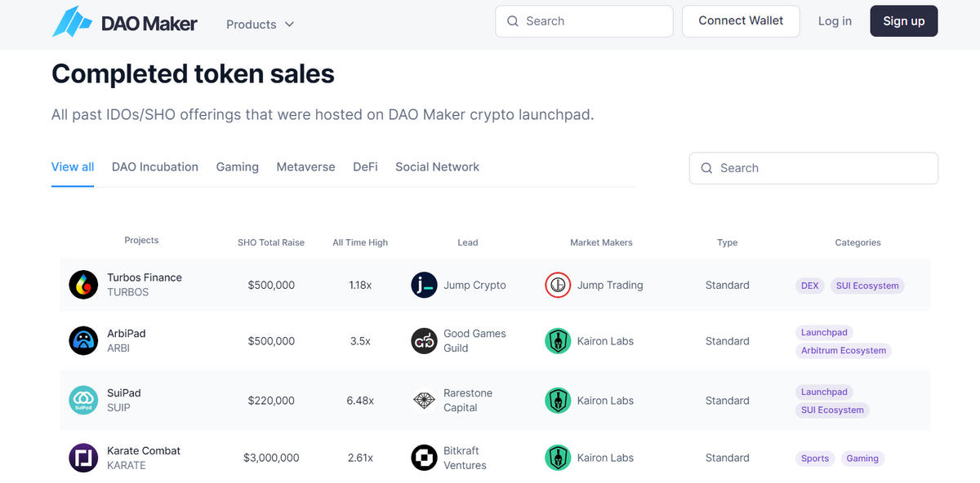The height and width of the screenshot is (483, 980).
Task: Click the Jump Crypto lead name
Action: pos(474,286)
